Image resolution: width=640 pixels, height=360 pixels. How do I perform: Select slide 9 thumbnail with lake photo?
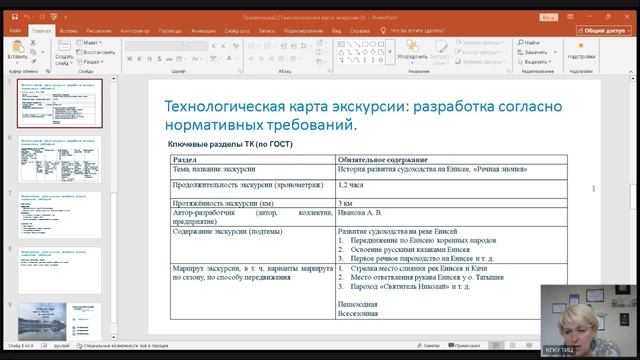pyautogui.click(x=60, y=322)
